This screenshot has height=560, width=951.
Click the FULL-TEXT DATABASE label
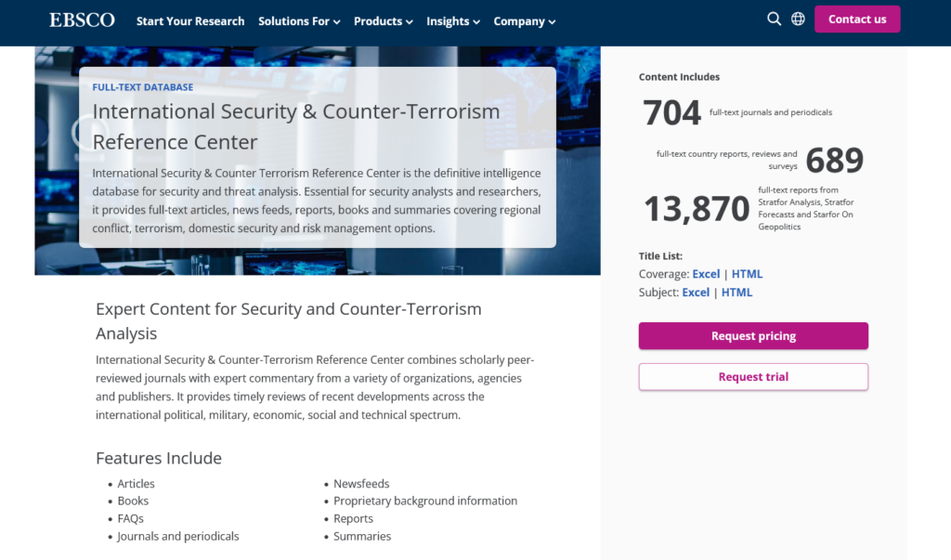pos(143,87)
